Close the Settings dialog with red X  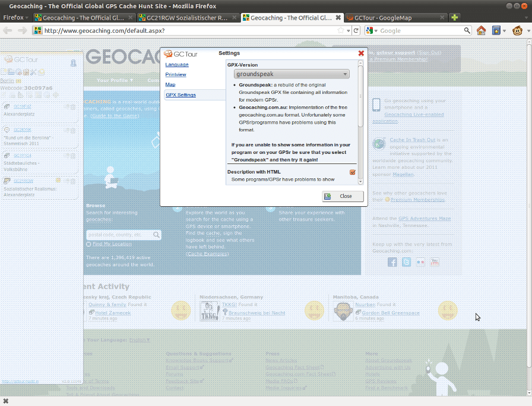point(361,53)
